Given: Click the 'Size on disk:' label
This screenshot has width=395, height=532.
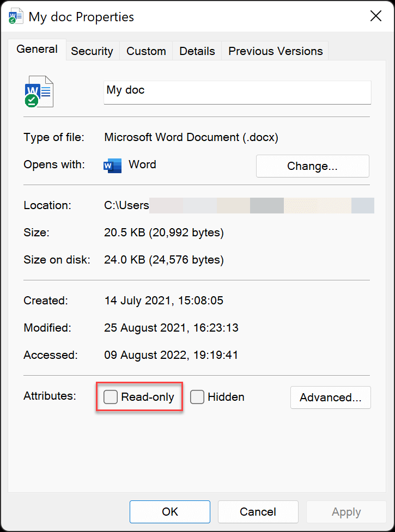Looking at the screenshot, I should [x=57, y=260].
